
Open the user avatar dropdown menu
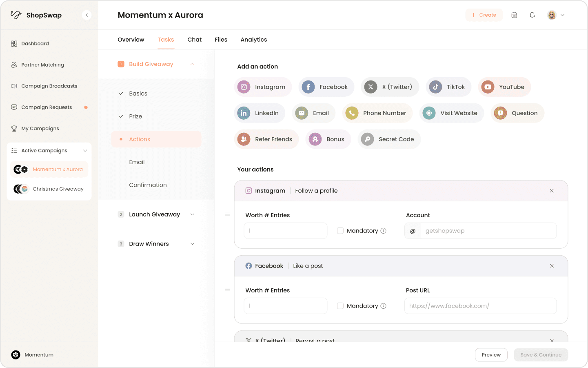[x=556, y=15]
